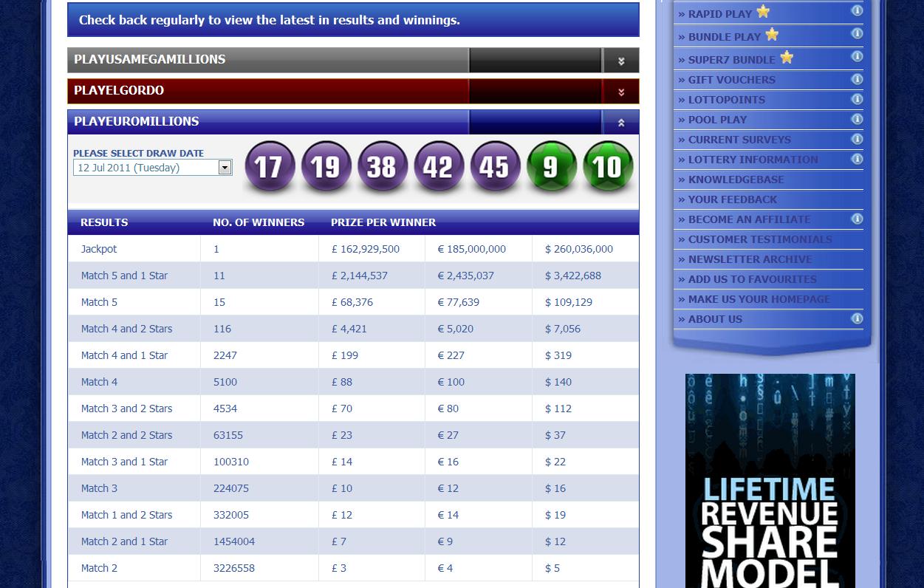Click the 3226558 winners count
The height and width of the screenshot is (588, 924).
[x=234, y=568]
